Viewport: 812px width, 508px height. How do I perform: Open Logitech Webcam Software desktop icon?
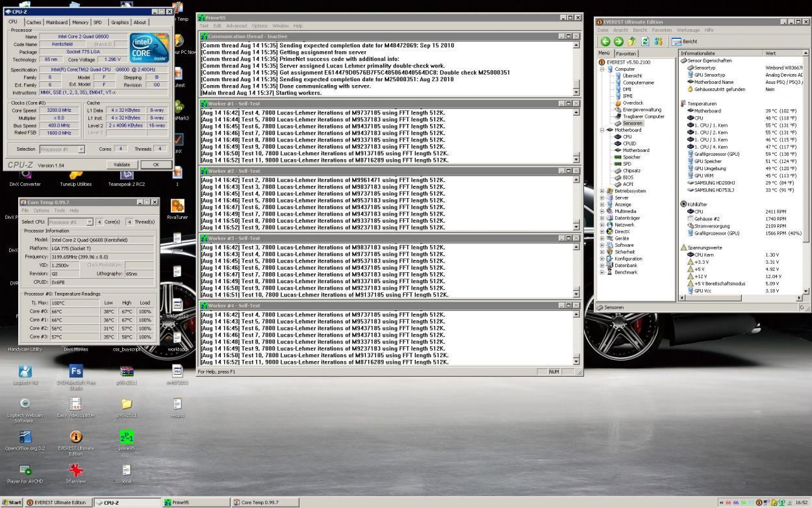click(25, 410)
